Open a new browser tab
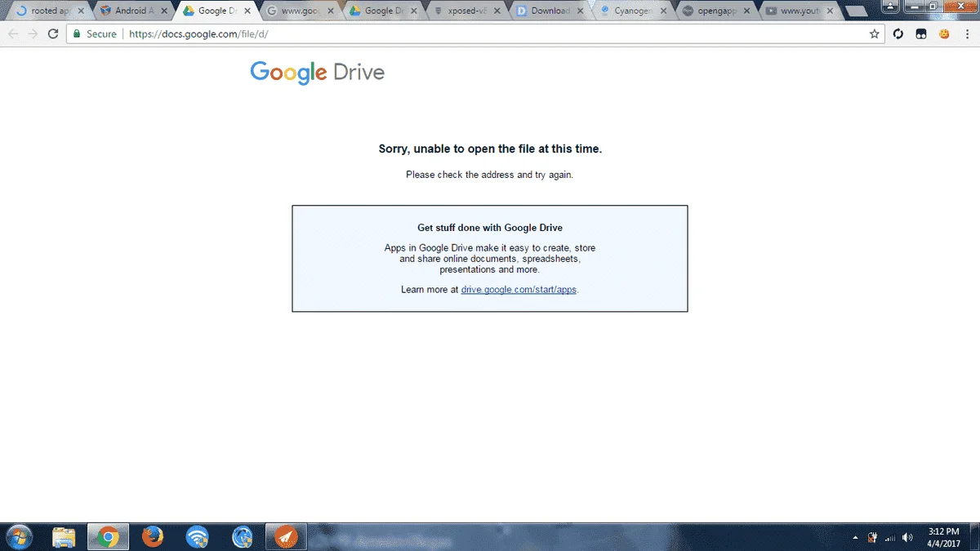980x551 pixels. [856, 11]
